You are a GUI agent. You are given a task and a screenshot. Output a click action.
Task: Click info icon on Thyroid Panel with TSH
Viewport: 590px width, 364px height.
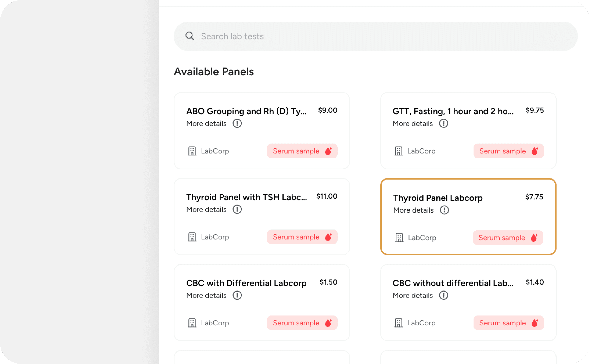tap(237, 209)
